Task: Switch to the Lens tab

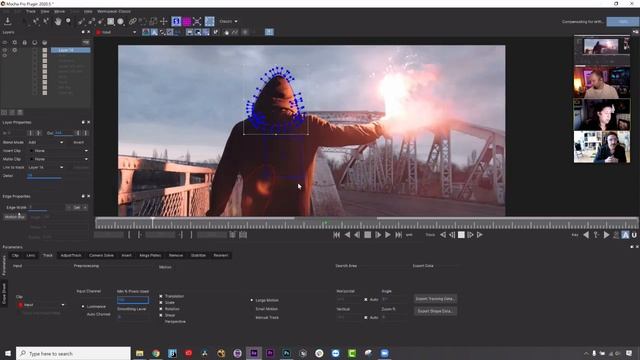Action: click(31, 256)
